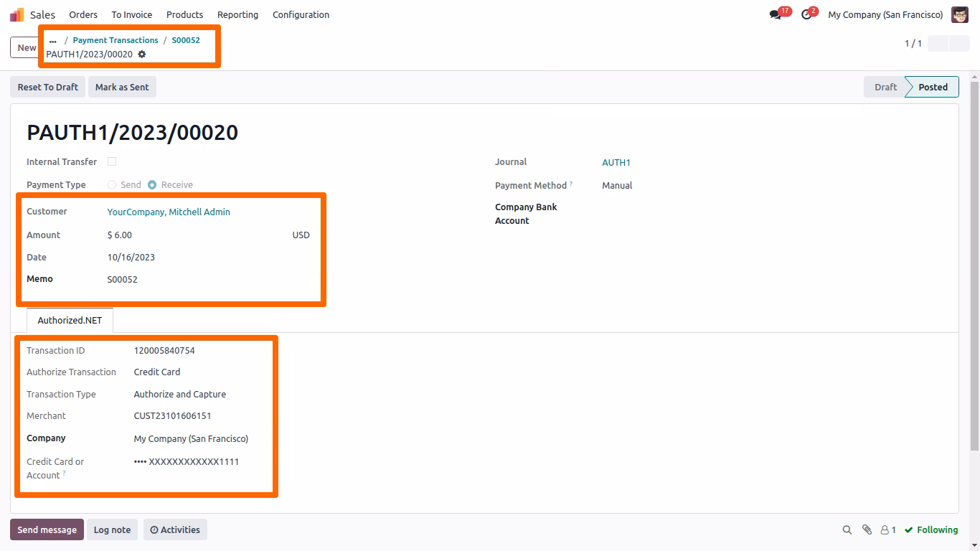Click the Following button
This screenshot has height=551, width=980.
pyautogui.click(x=931, y=530)
